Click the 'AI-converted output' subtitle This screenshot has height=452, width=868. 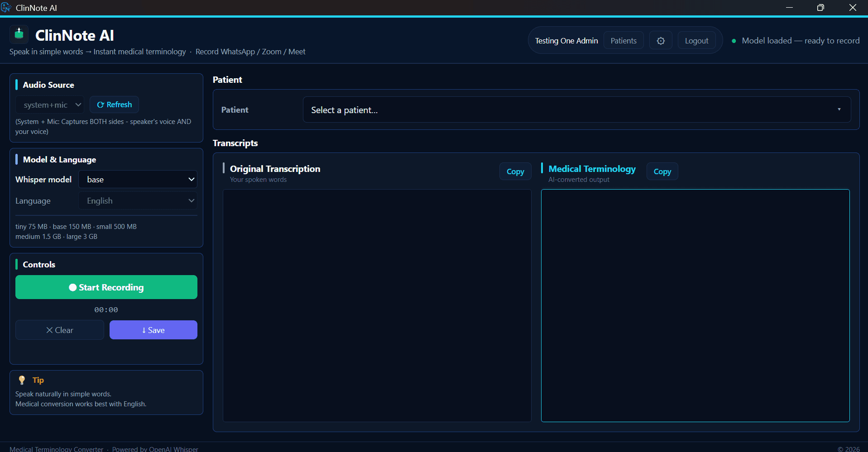[579, 180]
